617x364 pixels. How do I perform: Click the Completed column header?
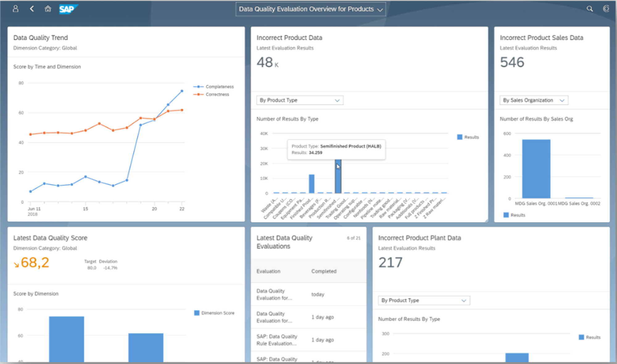324,271
